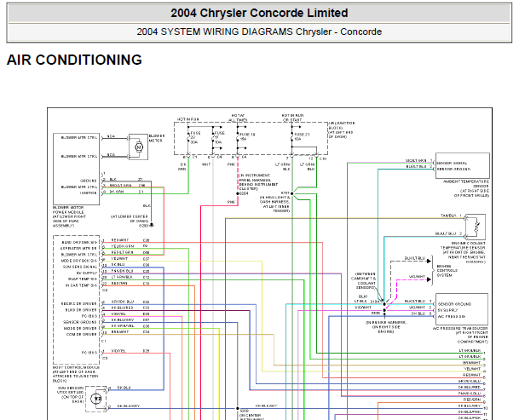The height and width of the screenshot is (420, 519).
Task: Click the '2004 Chrysler Concorde Limited' title
Action: pyautogui.click(x=259, y=14)
